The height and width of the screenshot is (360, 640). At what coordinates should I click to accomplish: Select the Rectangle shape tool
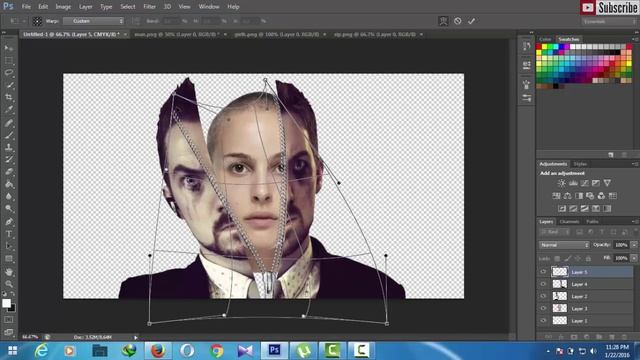pyautogui.click(x=9, y=259)
